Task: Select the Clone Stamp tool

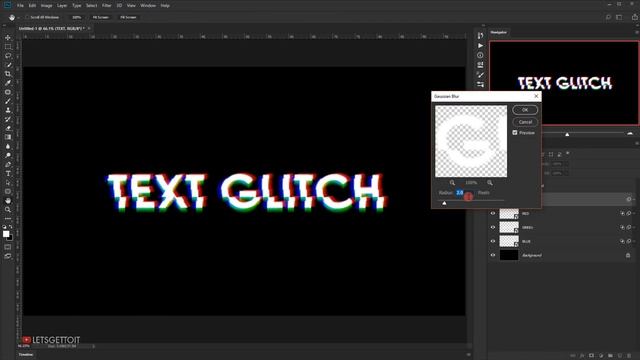Action: 8,110
